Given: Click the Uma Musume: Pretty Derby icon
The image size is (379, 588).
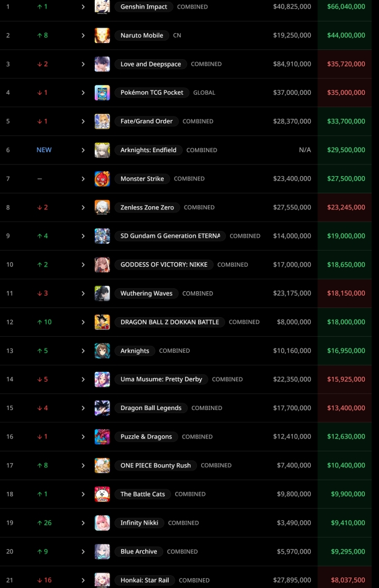Looking at the screenshot, I should click(x=102, y=379).
